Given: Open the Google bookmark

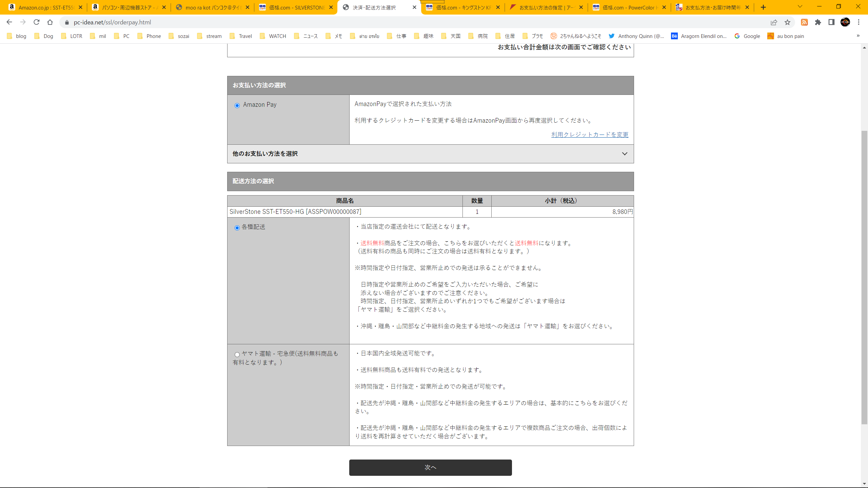Looking at the screenshot, I should (x=747, y=36).
